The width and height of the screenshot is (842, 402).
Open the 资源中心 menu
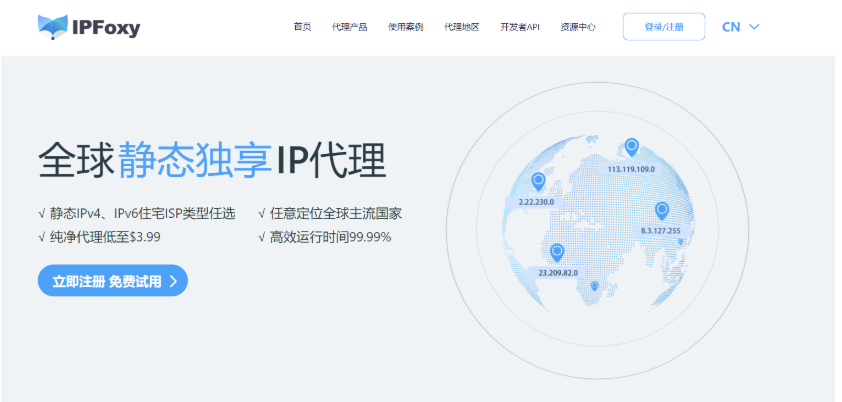pyautogui.click(x=578, y=27)
